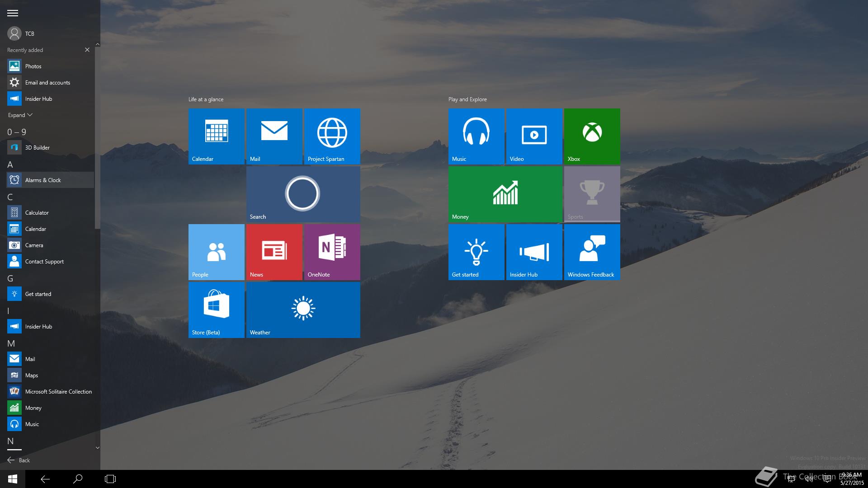
Task: Open Money in the M section of the app list
Action: [x=50, y=408]
